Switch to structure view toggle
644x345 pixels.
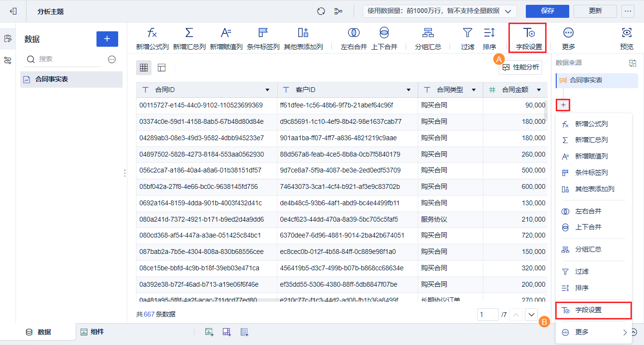click(162, 68)
